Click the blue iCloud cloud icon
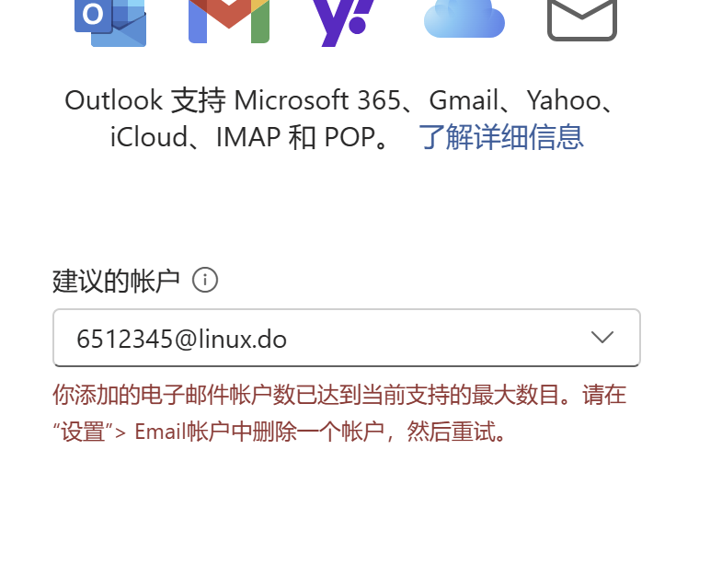 point(464,19)
